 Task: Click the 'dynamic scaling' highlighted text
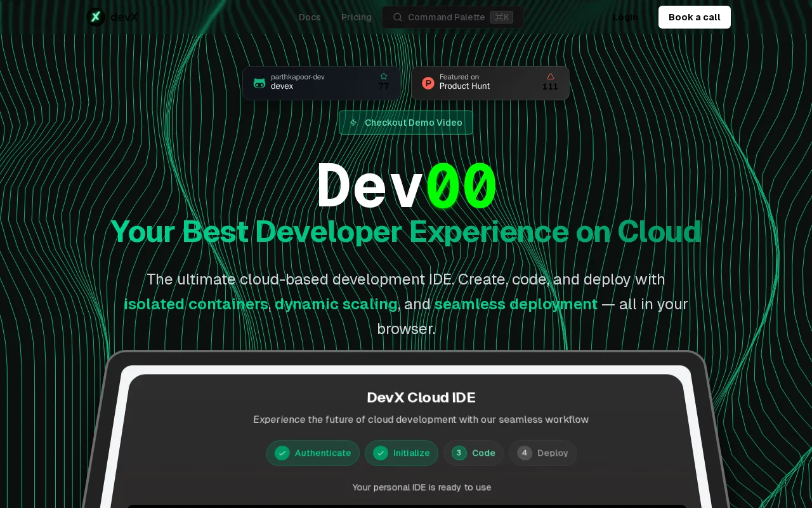(336, 304)
